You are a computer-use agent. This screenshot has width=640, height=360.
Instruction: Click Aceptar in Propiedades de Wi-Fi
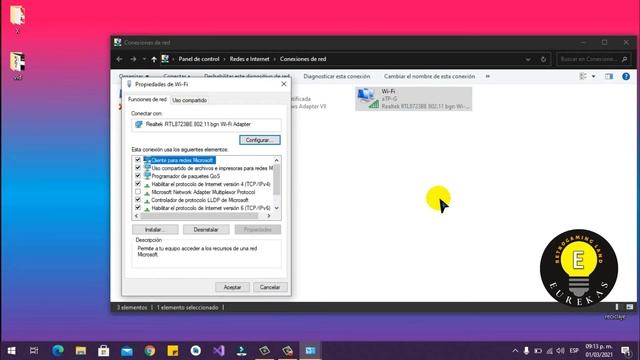232,287
